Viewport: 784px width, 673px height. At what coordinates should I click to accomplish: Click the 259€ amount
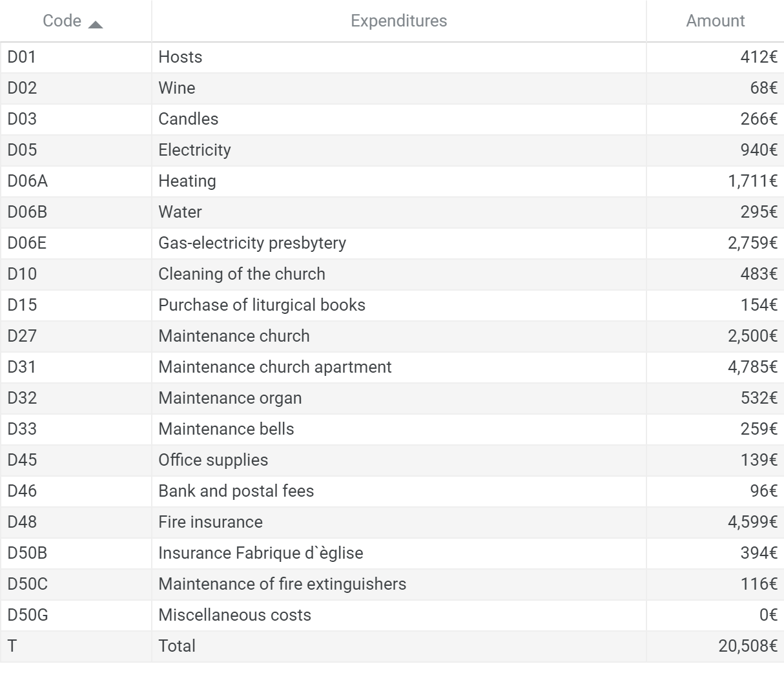click(x=759, y=429)
